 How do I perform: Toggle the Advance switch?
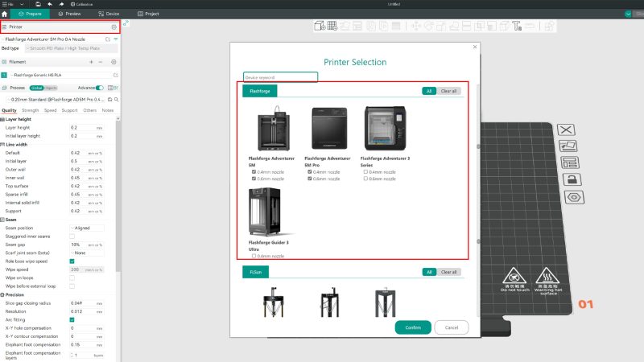(x=99, y=88)
